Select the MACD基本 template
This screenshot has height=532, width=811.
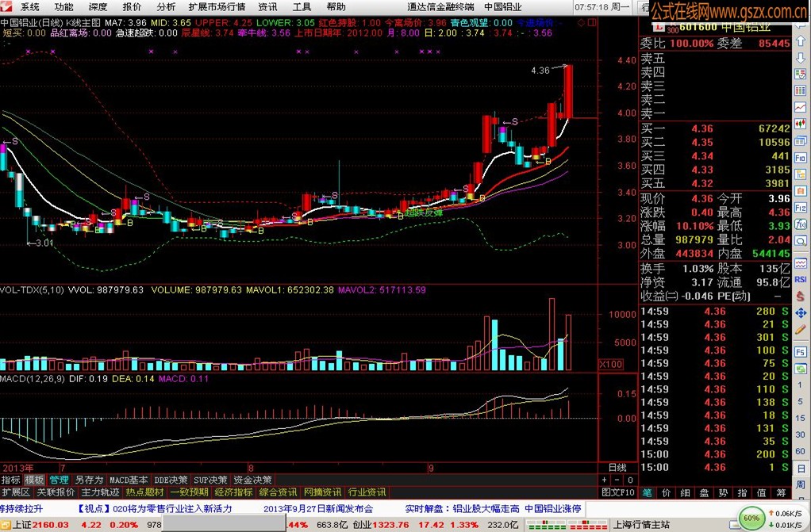[129, 480]
